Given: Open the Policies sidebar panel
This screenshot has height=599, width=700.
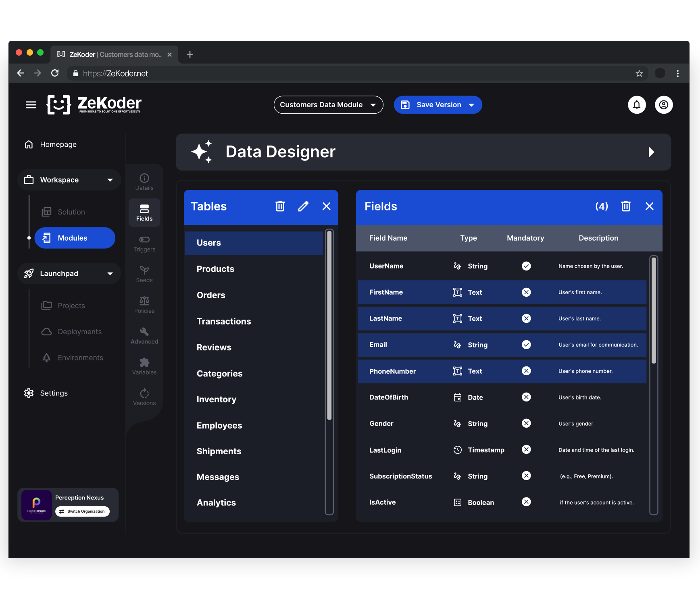Looking at the screenshot, I should [x=144, y=305].
